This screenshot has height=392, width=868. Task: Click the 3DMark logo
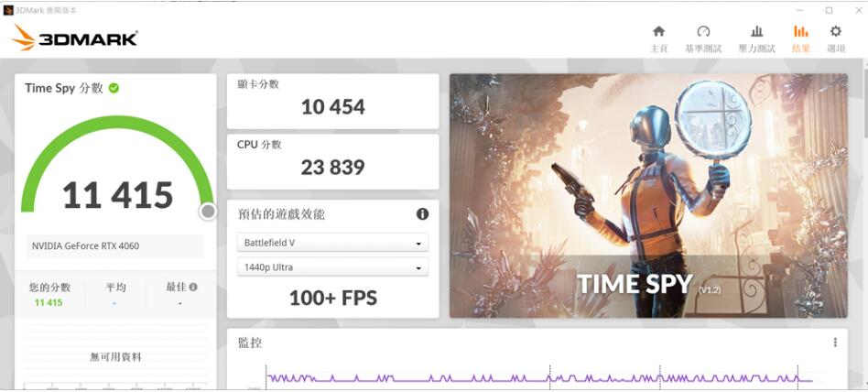coord(74,38)
